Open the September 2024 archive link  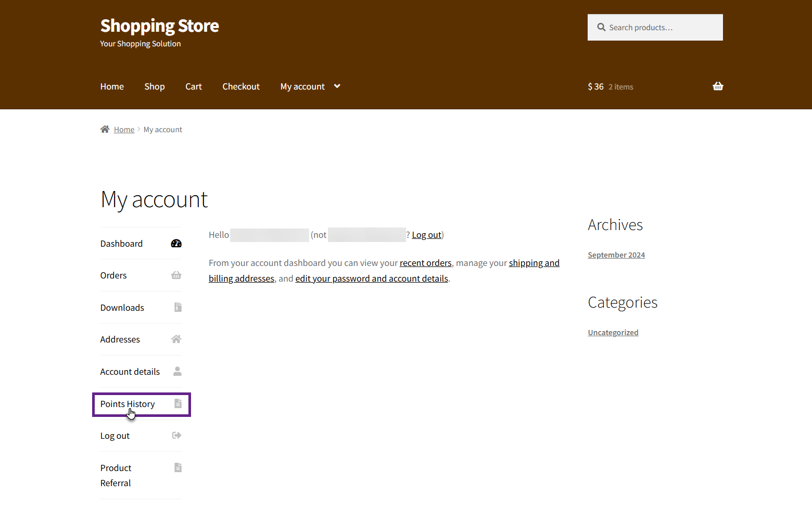pos(616,255)
